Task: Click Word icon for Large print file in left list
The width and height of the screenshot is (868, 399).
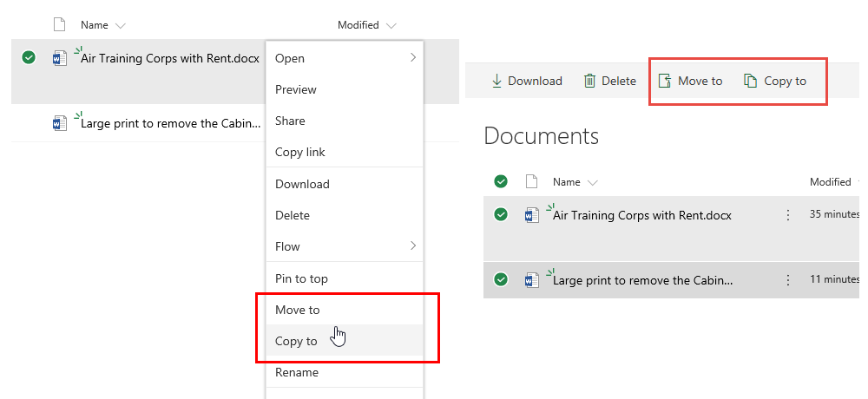Action: (x=60, y=123)
